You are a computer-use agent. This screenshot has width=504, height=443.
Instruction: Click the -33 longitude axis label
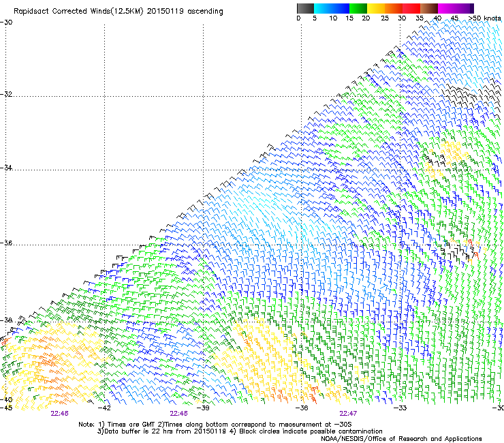(x=400, y=408)
